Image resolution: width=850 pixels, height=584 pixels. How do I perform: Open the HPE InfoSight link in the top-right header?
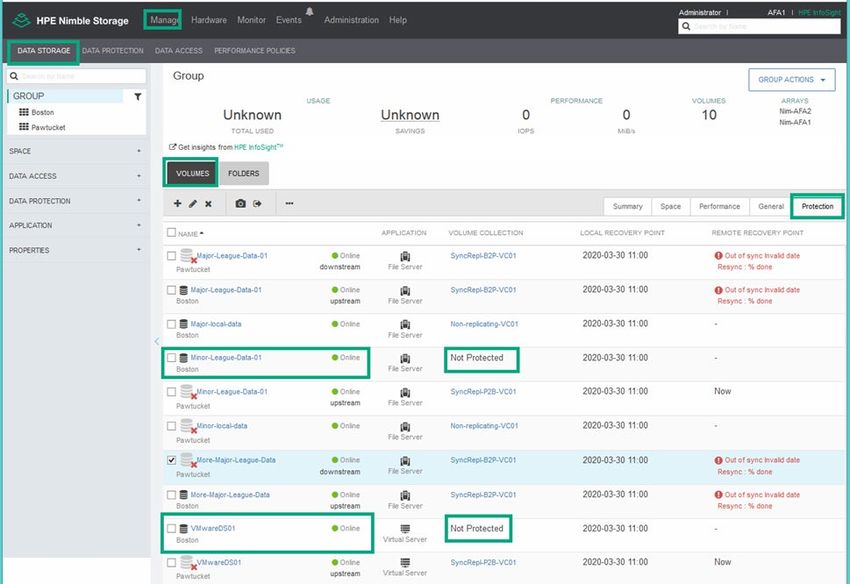[819, 12]
